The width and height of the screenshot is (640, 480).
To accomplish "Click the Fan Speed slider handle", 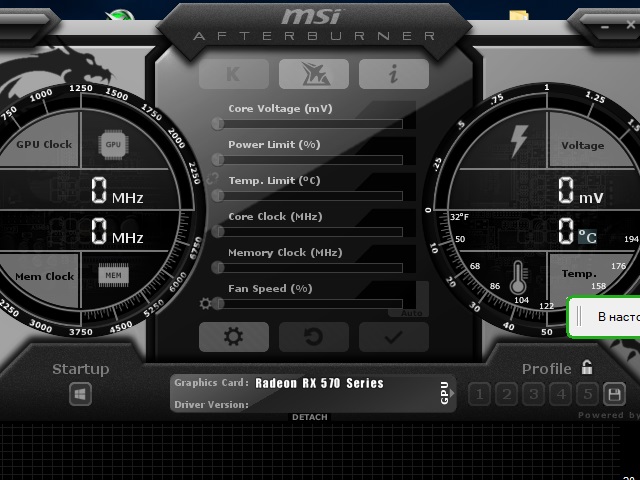I will (218, 303).
